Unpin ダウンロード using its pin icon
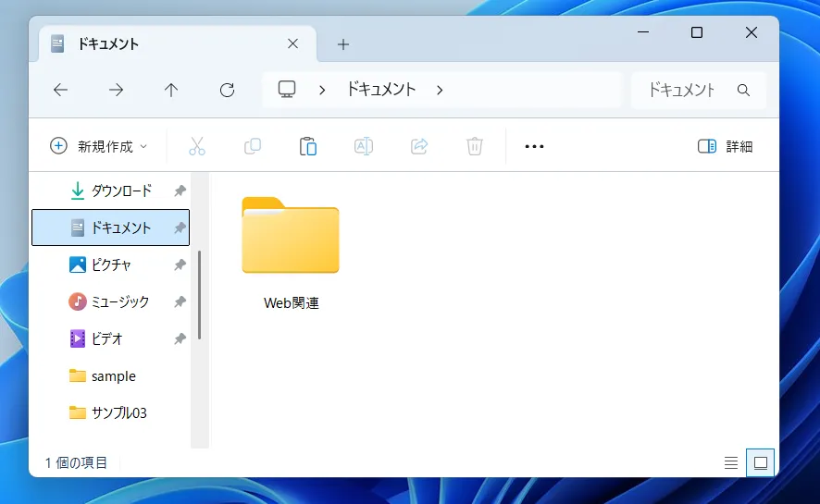Image resolution: width=820 pixels, height=504 pixels. click(180, 191)
